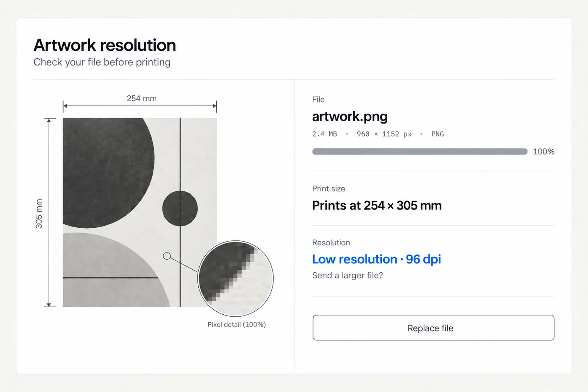Click the "Low resolution · 96 dpi" warning
Image resolution: width=588 pixels, height=392 pixels.
[x=376, y=259]
